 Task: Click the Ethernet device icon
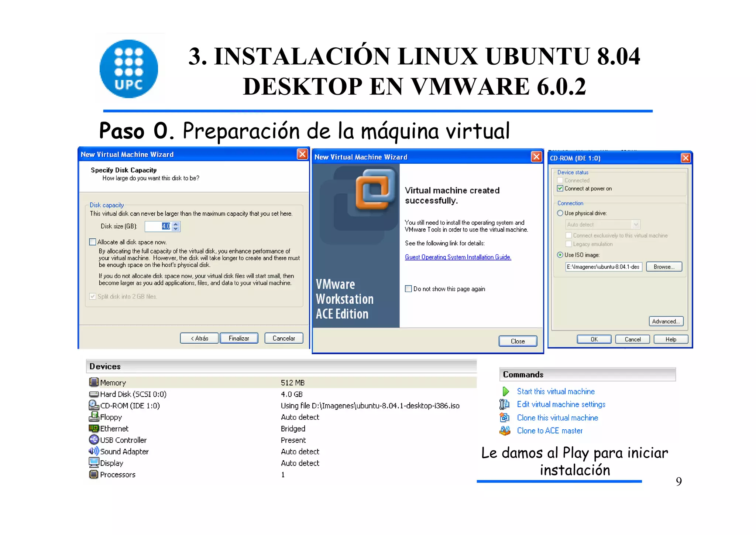(x=94, y=428)
